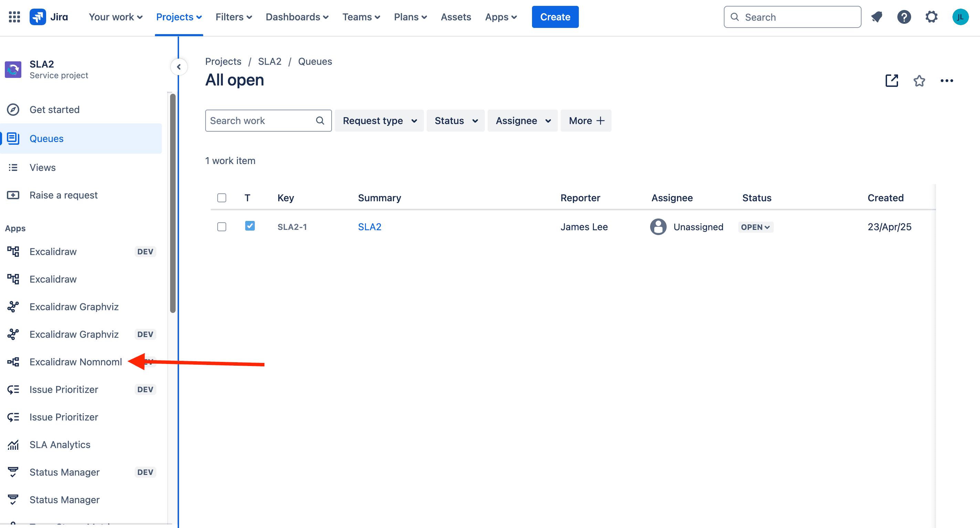
Task: Open Issue Prioritizer without DEV badge
Action: 81,417
